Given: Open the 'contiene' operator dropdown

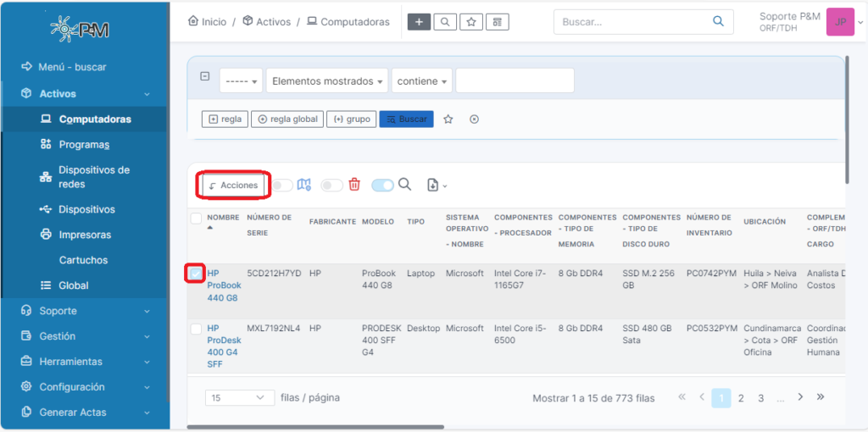Looking at the screenshot, I should (422, 81).
